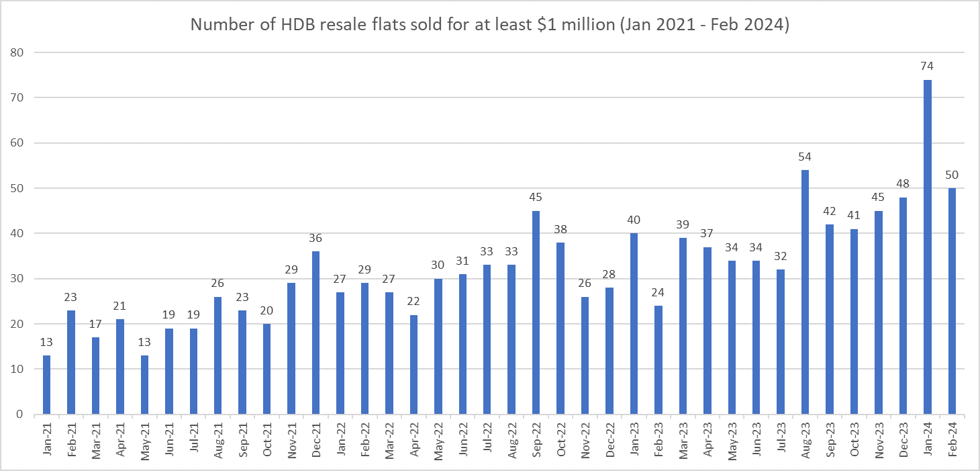Click the chart title about HDB resale flats

tap(490, 25)
